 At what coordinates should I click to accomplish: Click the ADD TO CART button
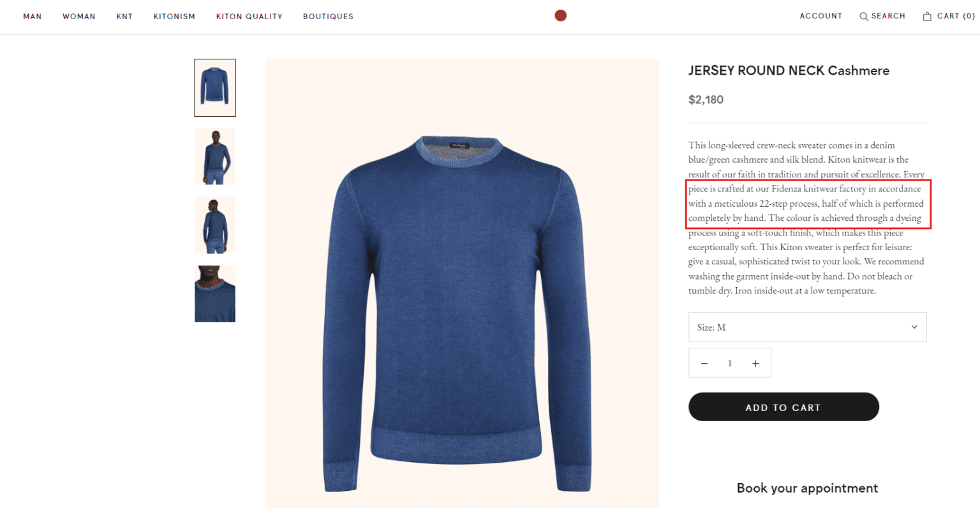pos(783,407)
